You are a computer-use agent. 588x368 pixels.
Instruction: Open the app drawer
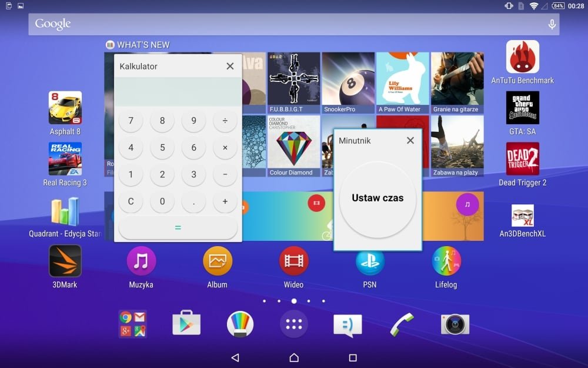coord(294,324)
